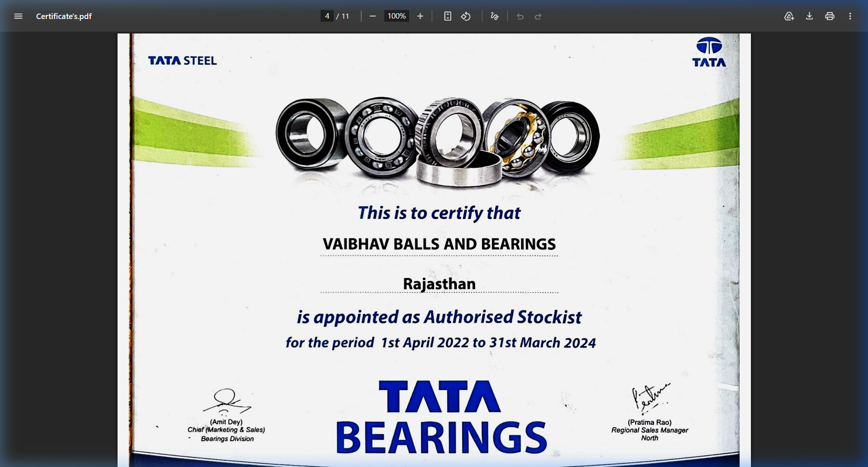Rotate the document counterclockwise

[x=466, y=16]
